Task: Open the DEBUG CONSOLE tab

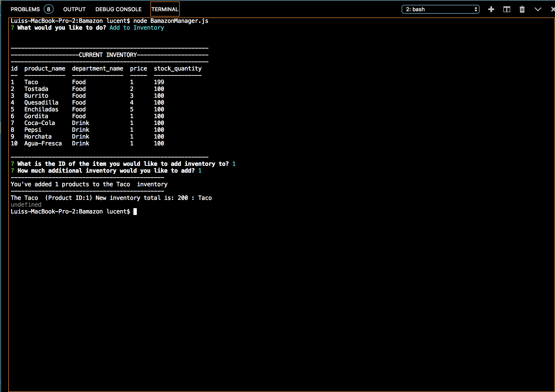Action: (x=118, y=9)
